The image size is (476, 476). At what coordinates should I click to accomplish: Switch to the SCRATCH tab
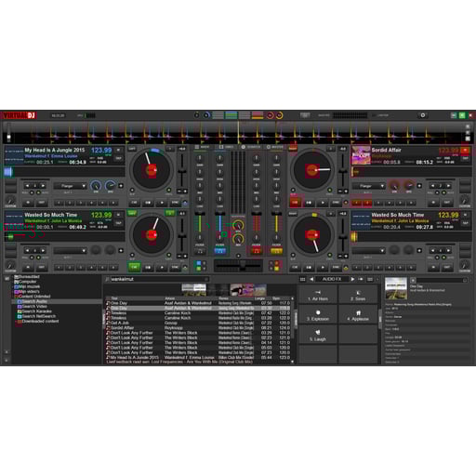(251, 147)
